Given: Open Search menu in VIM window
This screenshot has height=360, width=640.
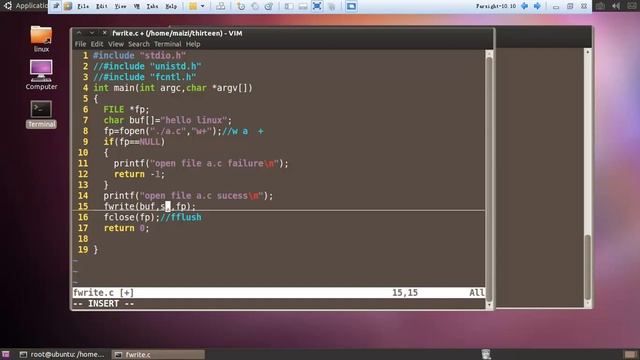Looking at the screenshot, I should [139, 44].
